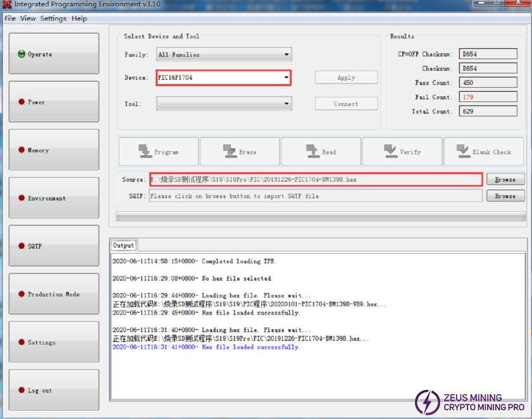Select the Output tab
532x419 pixels.
123,246
